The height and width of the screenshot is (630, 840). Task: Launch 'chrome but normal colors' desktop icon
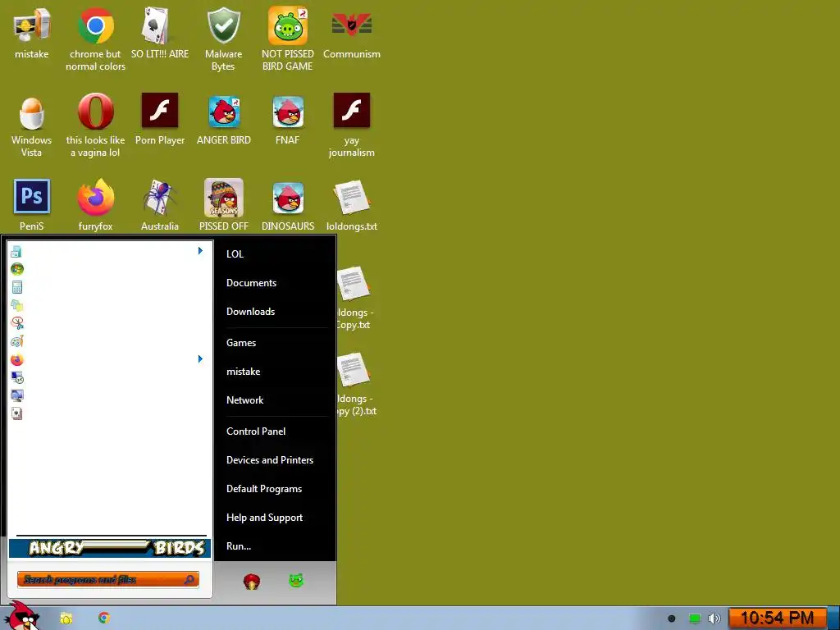coord(95,39)
